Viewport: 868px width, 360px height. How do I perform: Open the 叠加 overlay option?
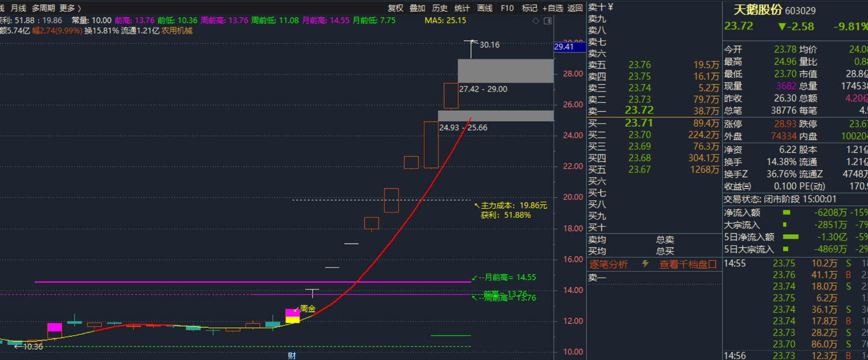pyautogui.click(x=417, y=8)
